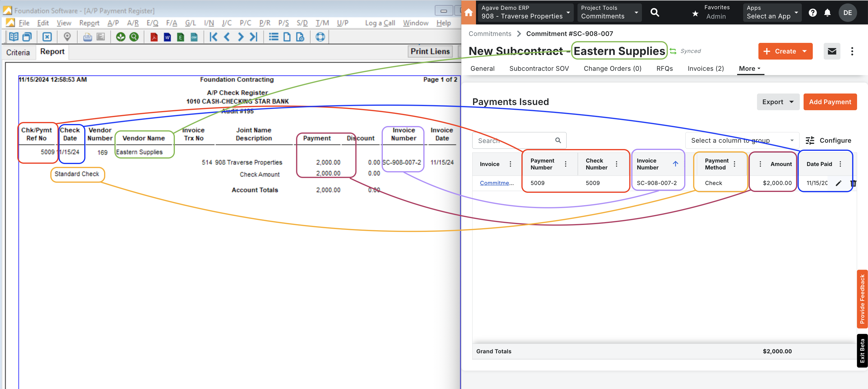Open the project selector 908 - Traverse Properties
The width and height of the screenshot is (868, 389).
pyautogui.click(x=525, y=12)
